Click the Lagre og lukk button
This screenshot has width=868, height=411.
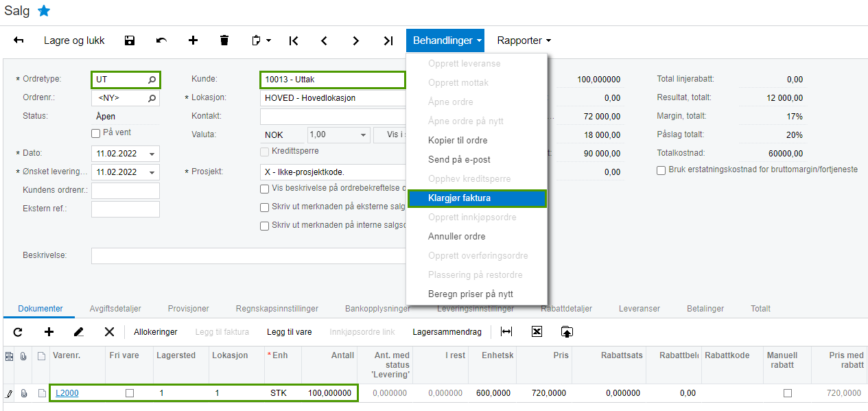(74, 40)
